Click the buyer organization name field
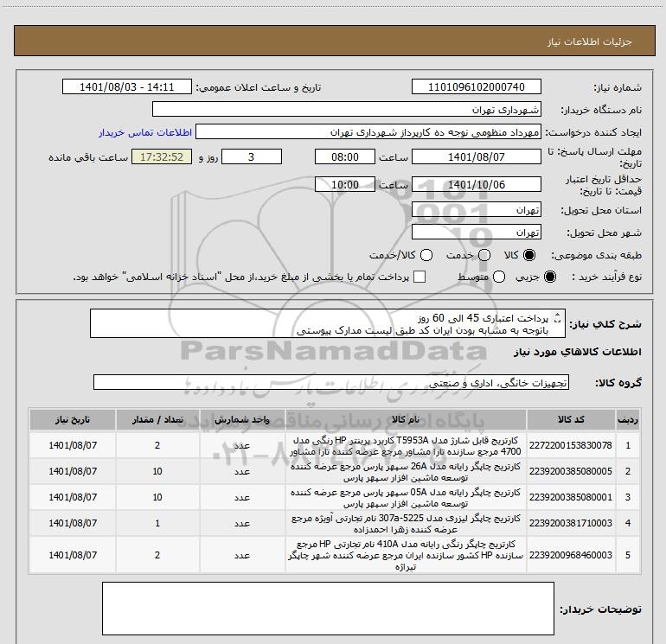The image size is (666, 644). click(x=347, y=109)
